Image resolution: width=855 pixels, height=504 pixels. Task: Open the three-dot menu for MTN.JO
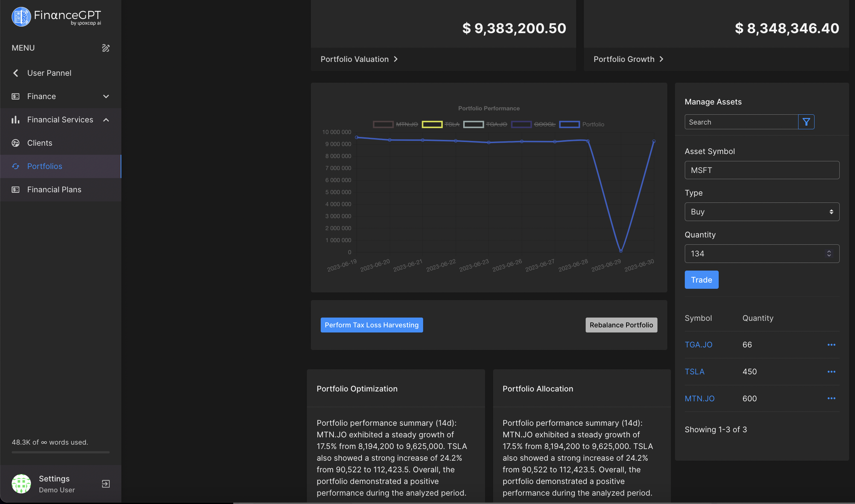(831, 398)
